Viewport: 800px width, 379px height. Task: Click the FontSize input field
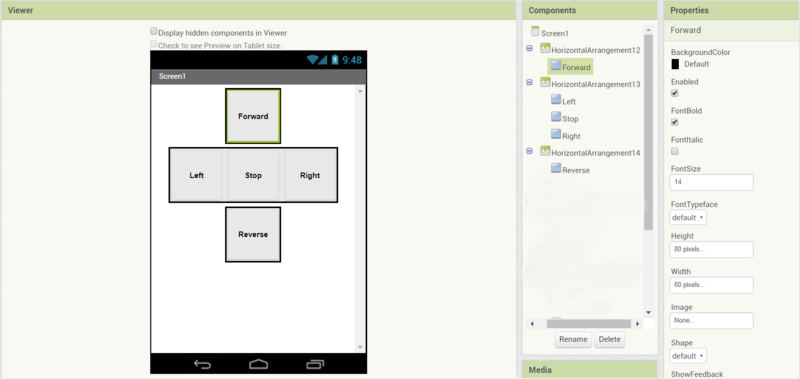712,182
